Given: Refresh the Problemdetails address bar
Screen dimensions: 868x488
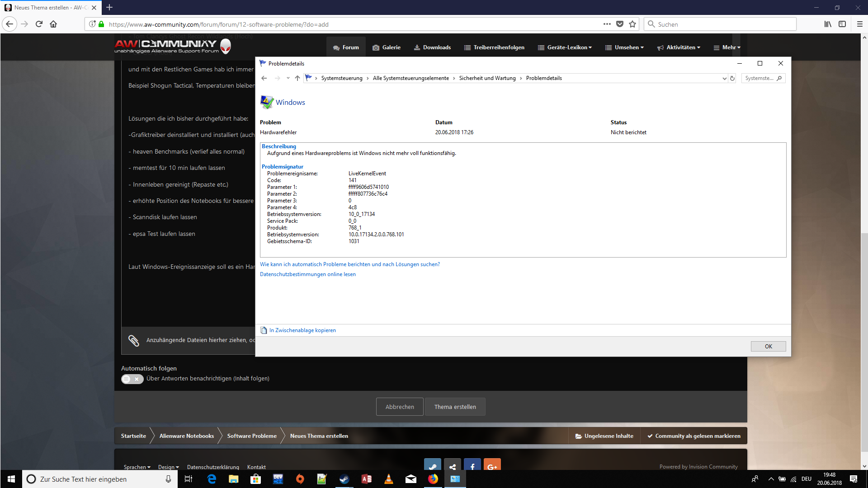Looking at the screenshot, I should pos(732,78).
